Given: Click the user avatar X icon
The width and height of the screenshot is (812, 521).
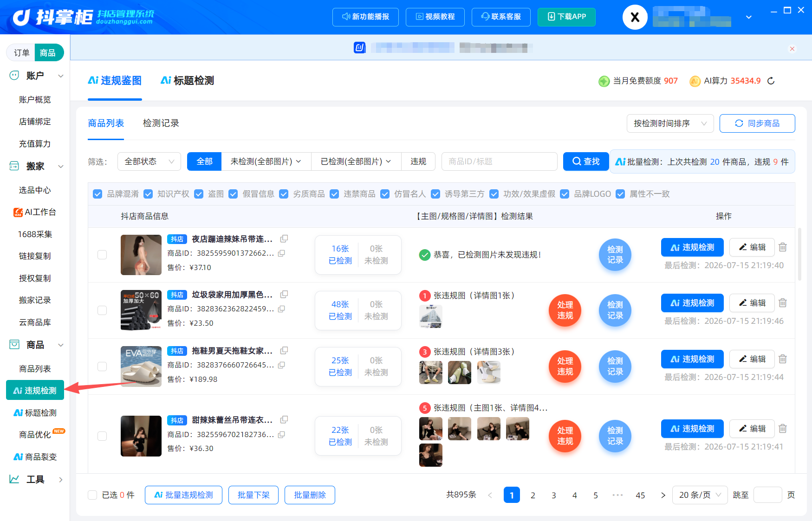Looking at the screenshot, I should pyautogui.click(x=635, y=17).
